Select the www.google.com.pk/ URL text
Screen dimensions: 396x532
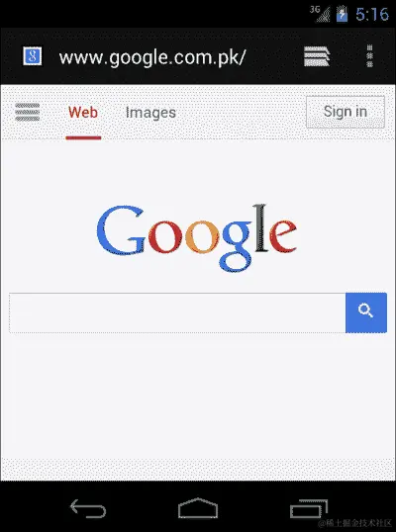(x=152, y=57)
